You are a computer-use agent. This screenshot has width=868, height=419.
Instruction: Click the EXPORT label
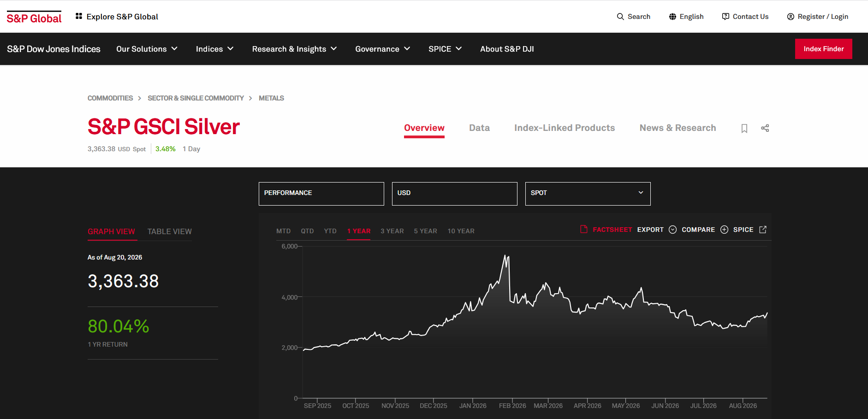click(651, 230)
